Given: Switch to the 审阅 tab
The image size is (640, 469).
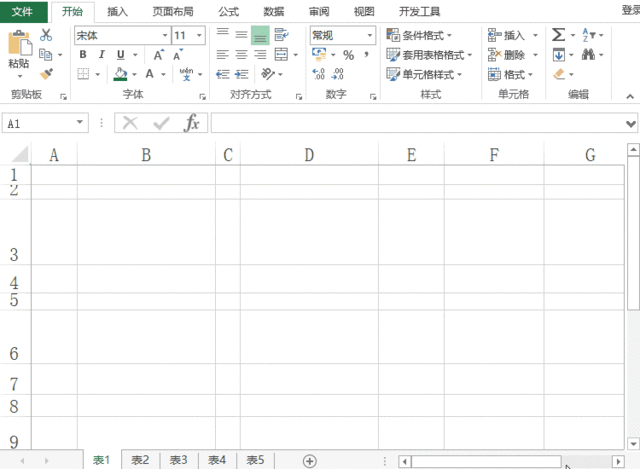Looking at the screenshot, I should pos(319,11).
